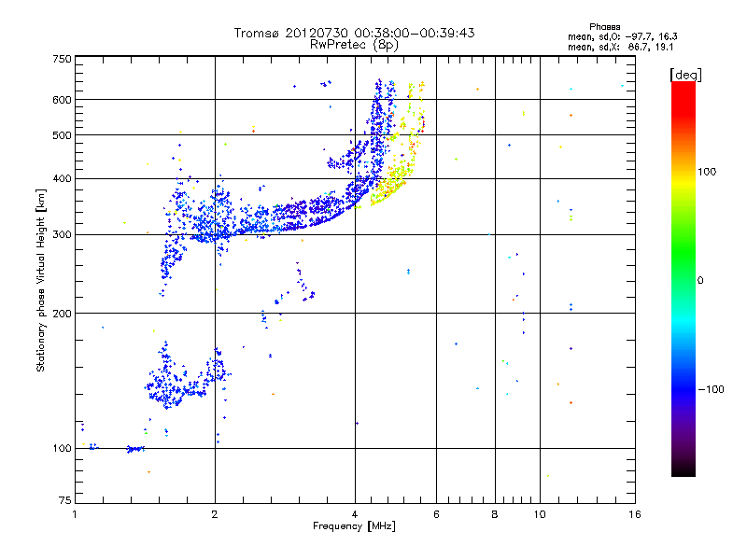Click x-axis tick label "4"
Viewport: 747px width, 560px height.
pyautogui.click(x=355, y=514)
